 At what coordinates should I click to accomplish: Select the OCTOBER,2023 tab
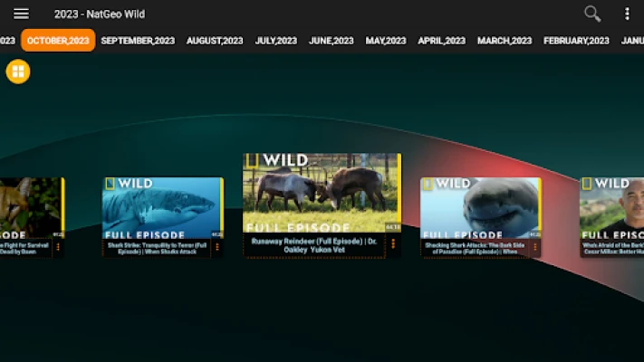click(x=58, y=41)
